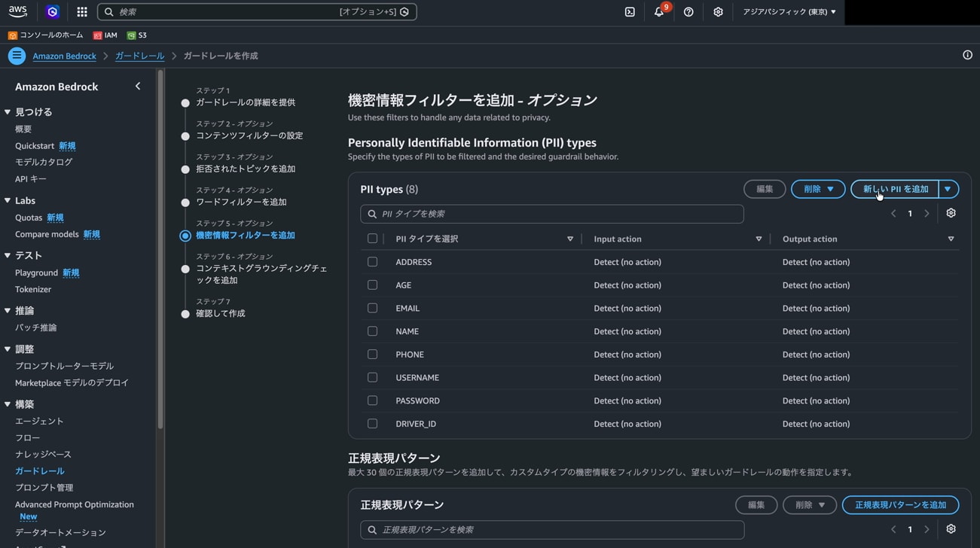The height and width of the screenshot is (548, 980).
Task: Click the PII タイプを検索 search field
Action: point(552,214)
